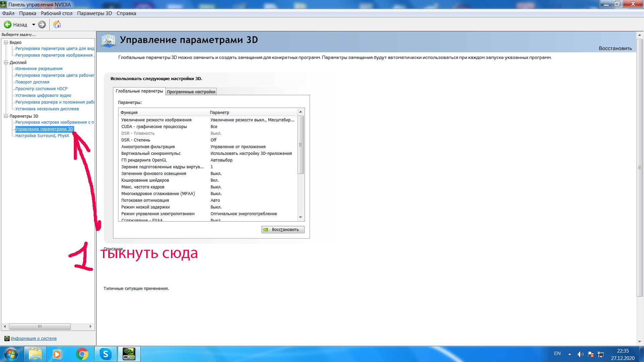The image size is (644, 362).
Task: Open Google Chrome from taskbar
Action: (x=82, y=354)
